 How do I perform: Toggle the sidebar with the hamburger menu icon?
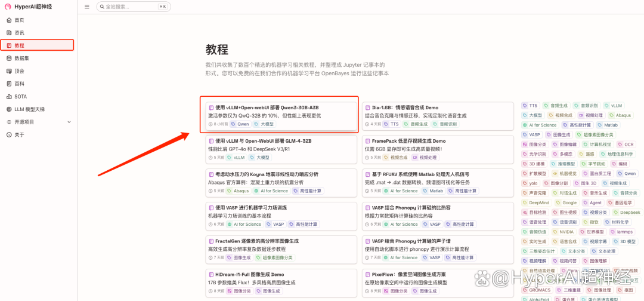(86, 7)
